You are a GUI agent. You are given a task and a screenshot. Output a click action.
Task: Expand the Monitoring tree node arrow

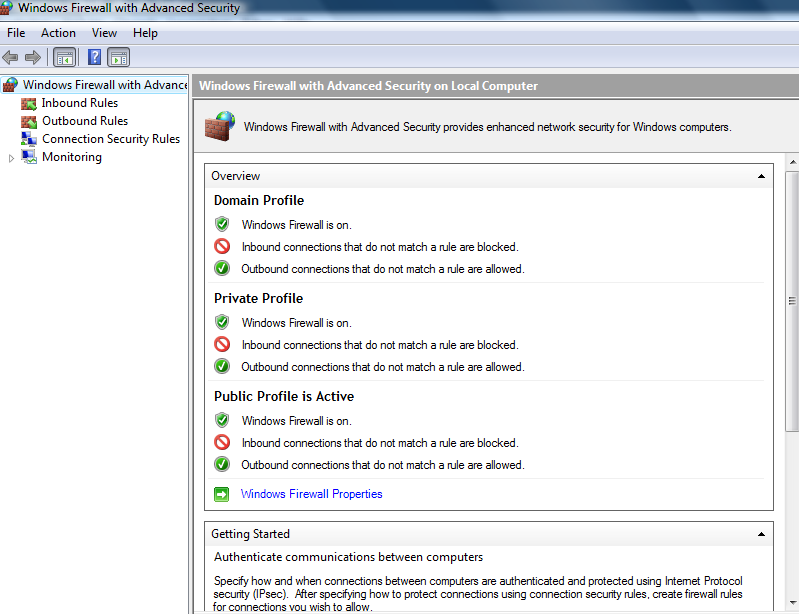pos(11,158)
